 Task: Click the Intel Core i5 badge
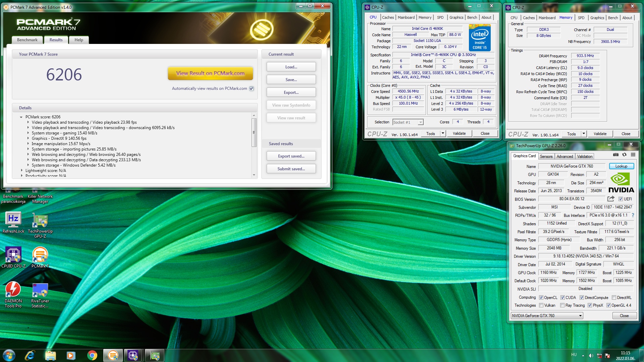(480, 38)
